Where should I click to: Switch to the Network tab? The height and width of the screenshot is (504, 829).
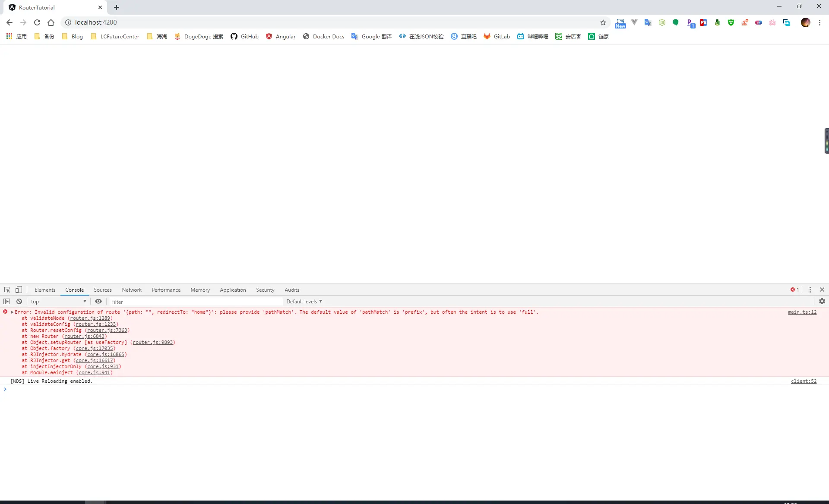pos(131,290)
